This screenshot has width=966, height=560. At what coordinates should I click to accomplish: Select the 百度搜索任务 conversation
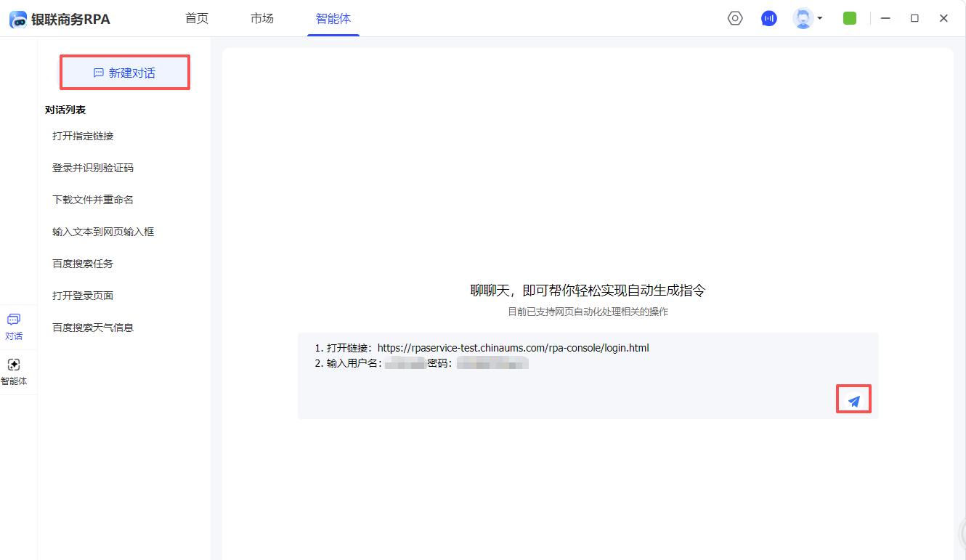(83, 264)
